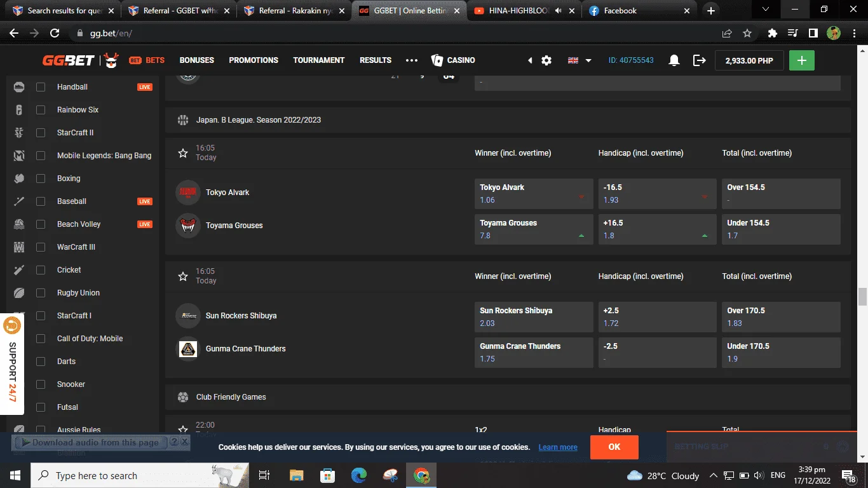Viewport: 868px width, 488px height.
Task: Tick the Snooker checkbox
Action: pos(41,384)
